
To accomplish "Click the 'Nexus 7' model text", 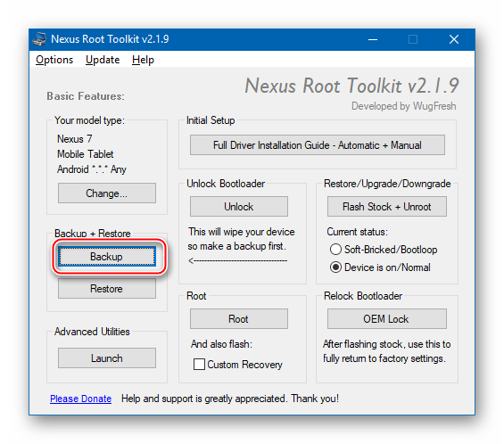I will pyautogui.click(x=75, y=139).
